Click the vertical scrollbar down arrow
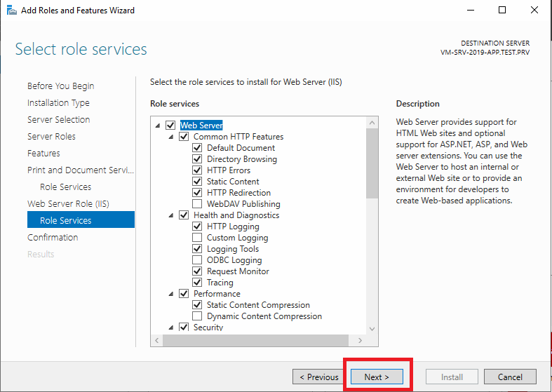 (x=372, y=329)
